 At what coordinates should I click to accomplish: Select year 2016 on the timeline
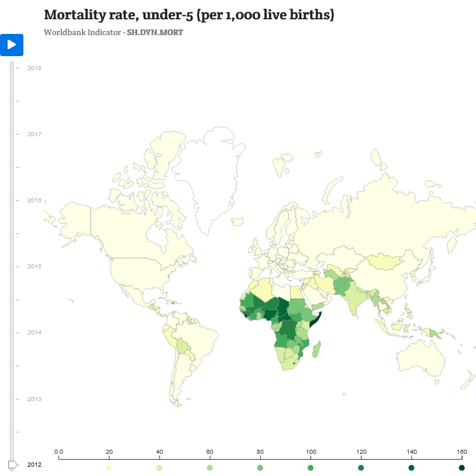tap(35, 200)
